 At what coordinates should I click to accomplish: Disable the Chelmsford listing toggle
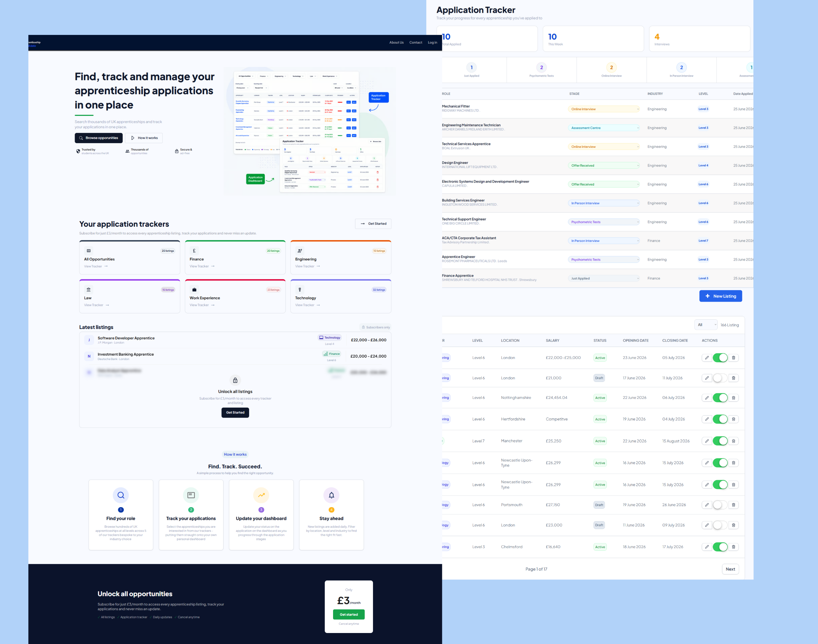pyautogui.click(x=720, y=547)
